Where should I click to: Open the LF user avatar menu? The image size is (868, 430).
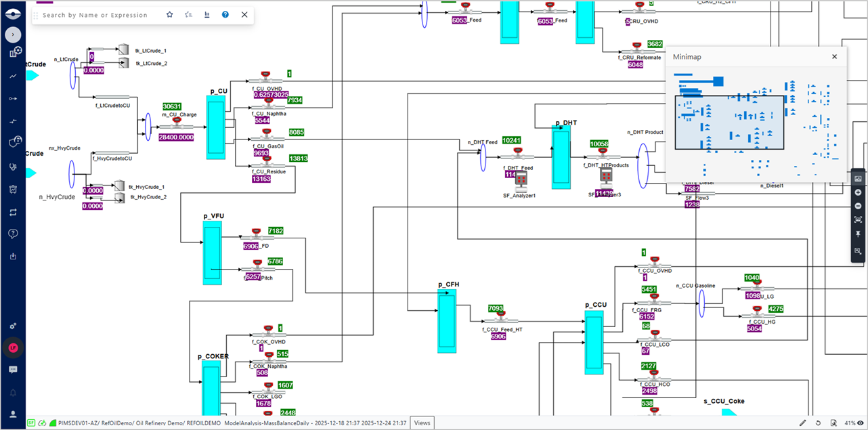pyautogui.click(x=13, y=347)
